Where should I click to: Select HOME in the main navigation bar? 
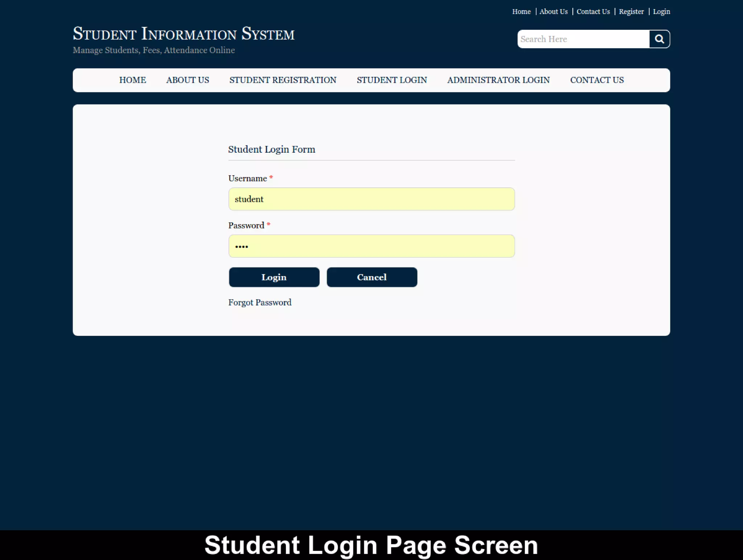tap(132, 80)
